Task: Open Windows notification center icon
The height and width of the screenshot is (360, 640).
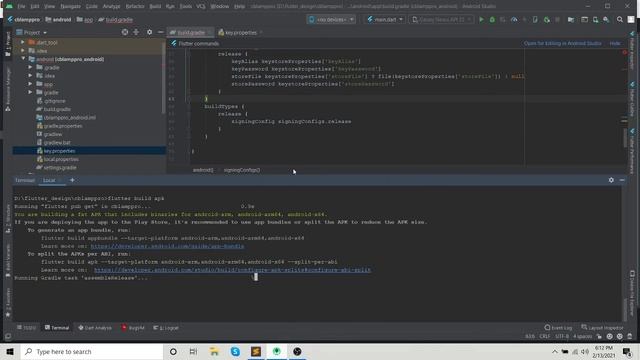Action: [627, 351]
